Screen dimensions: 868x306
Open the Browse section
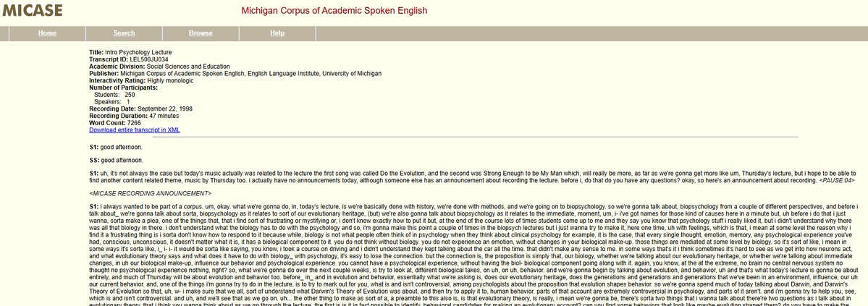click(x=201, y=33)
